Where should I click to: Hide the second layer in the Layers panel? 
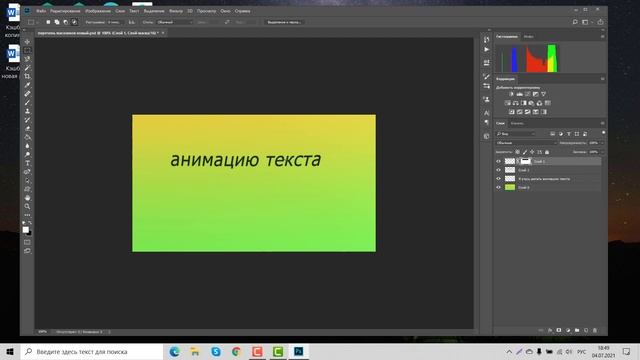(498, 170)
